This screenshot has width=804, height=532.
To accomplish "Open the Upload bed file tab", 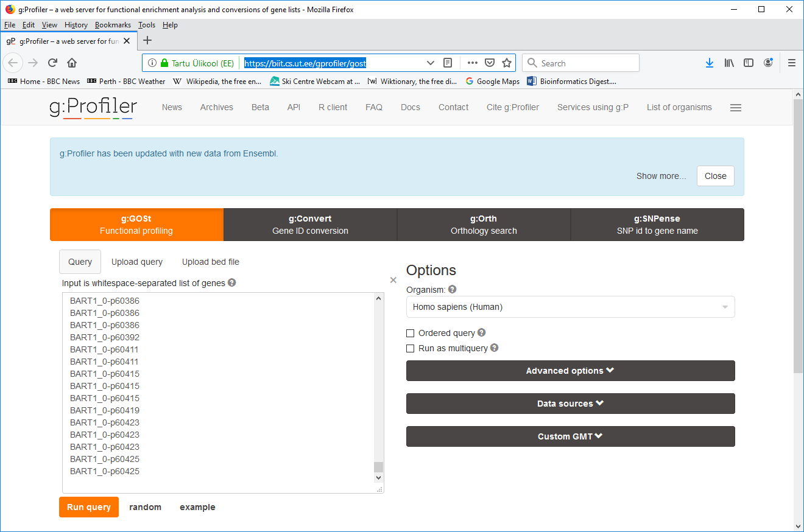I will click(210, 262).
